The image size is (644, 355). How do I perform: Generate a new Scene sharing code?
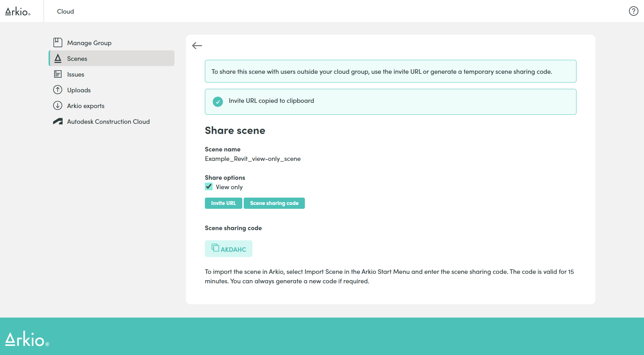pos(274,203)
